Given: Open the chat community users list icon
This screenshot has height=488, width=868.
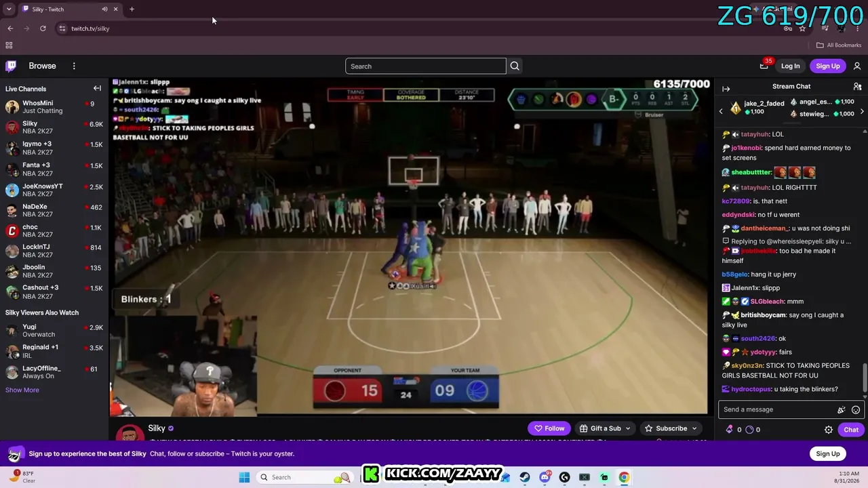Looking at the screenshot, I should pos(857,87).
